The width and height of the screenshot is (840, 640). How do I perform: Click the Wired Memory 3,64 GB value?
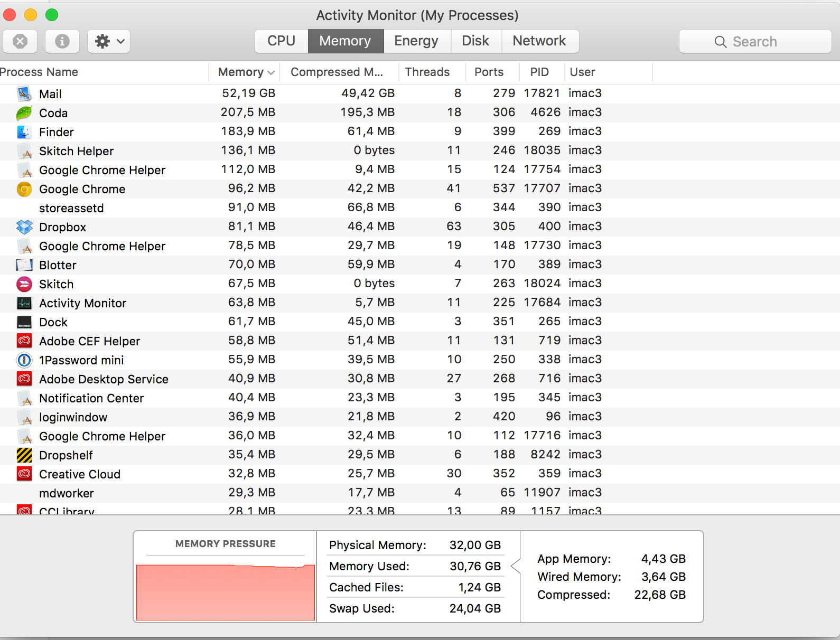click(x=664, y=577)
